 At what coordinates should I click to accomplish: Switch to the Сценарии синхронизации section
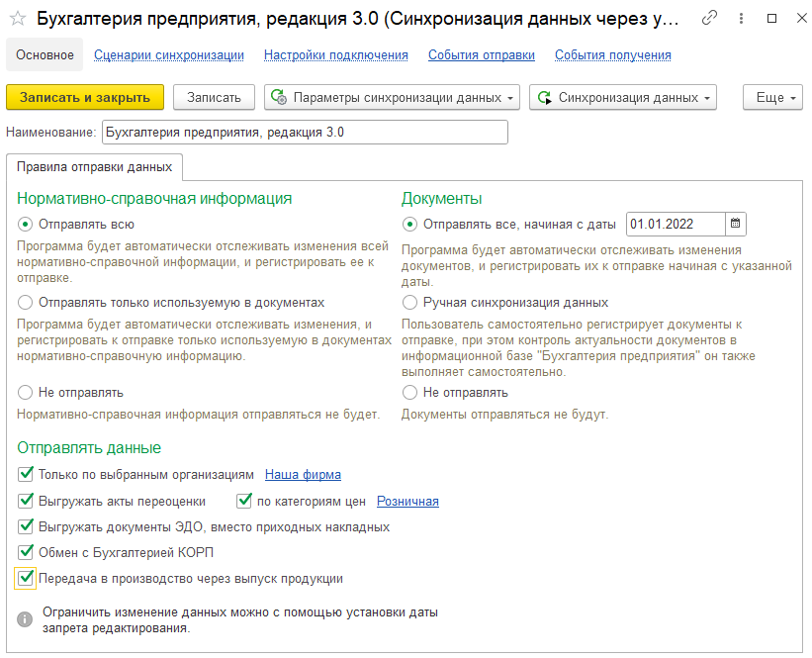click(169, 55)
